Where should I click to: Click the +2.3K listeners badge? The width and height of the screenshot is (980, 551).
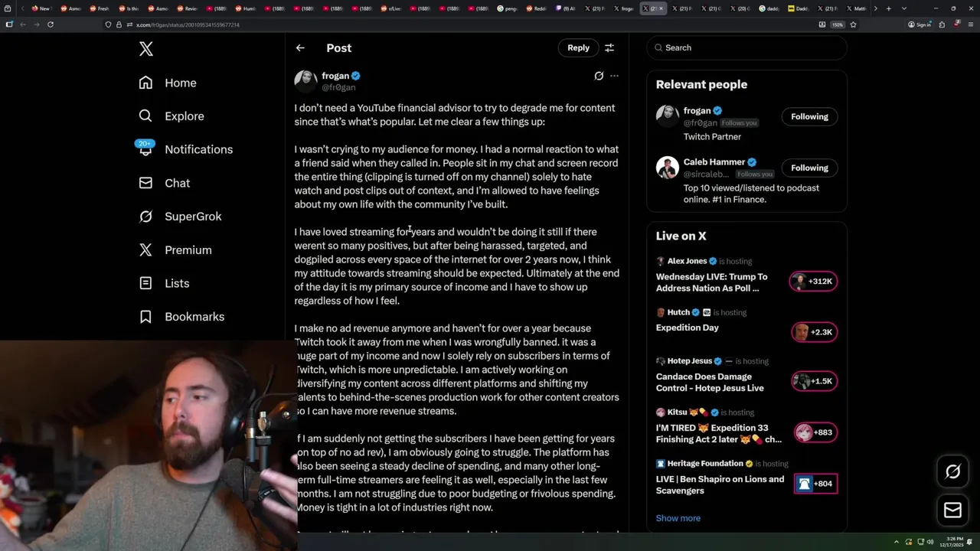click(x=814, y=332)
